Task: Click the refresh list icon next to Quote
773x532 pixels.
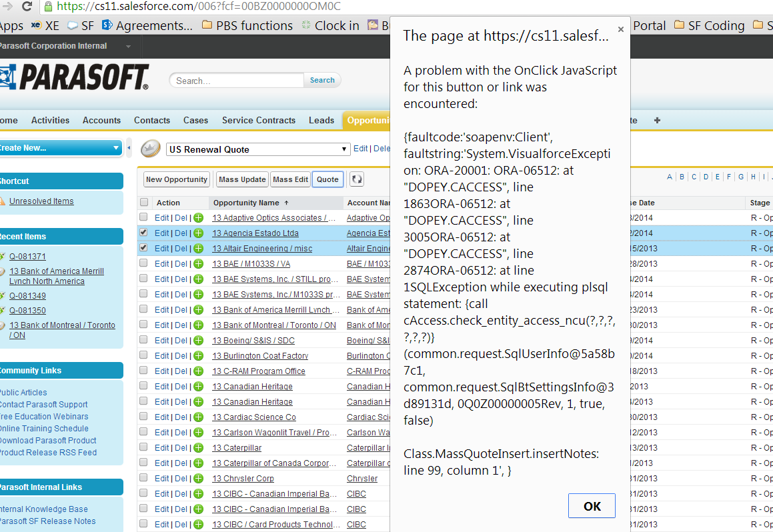Action: (357, 179)
